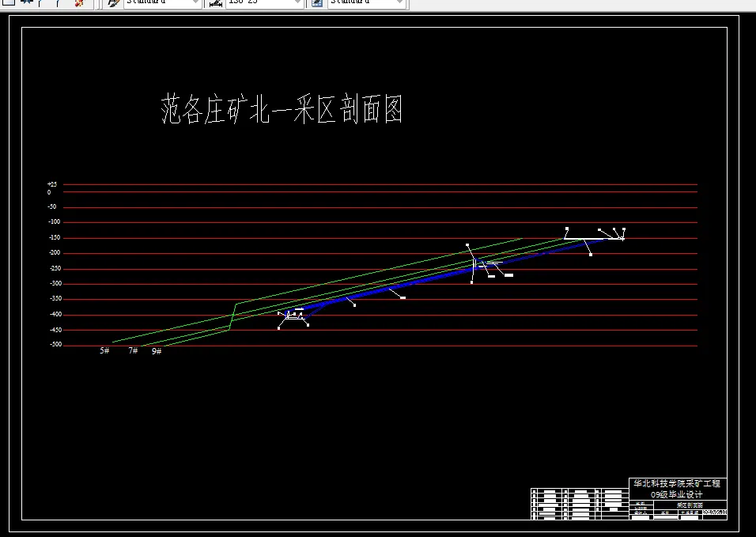Screen dimensions: 756x537
Task: Click the dimension style manager icon
Action: pyautogui.click(x=216, y=2)
